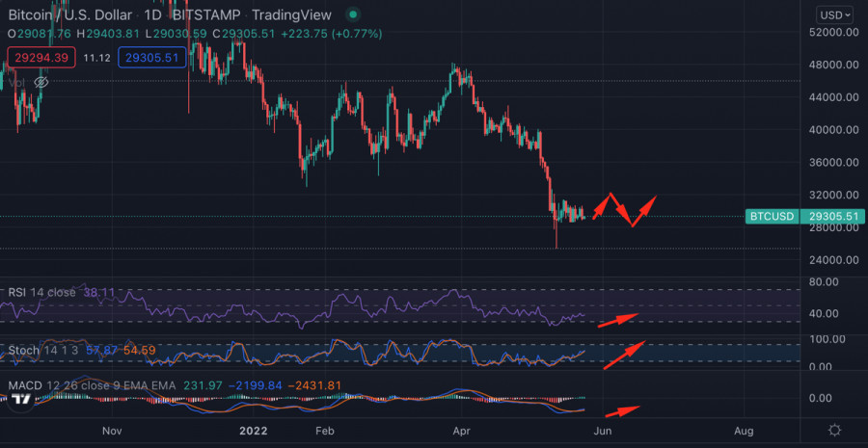Select the MACD 12 26 close indicator label

92,385
